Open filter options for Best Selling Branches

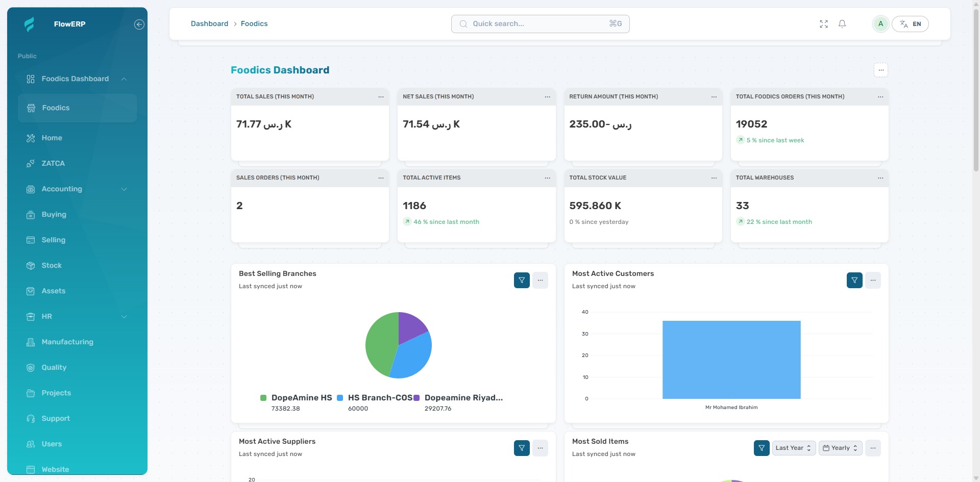(x=522, y=280)
